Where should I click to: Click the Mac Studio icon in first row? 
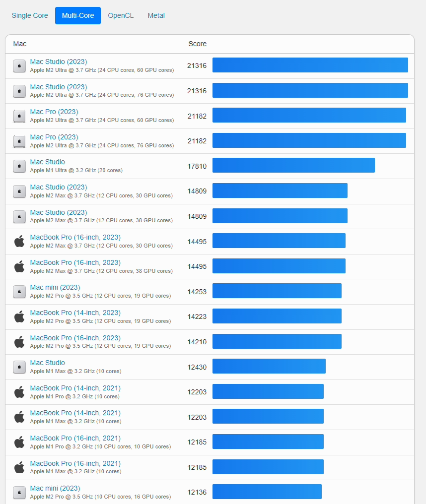pos(19,65)
